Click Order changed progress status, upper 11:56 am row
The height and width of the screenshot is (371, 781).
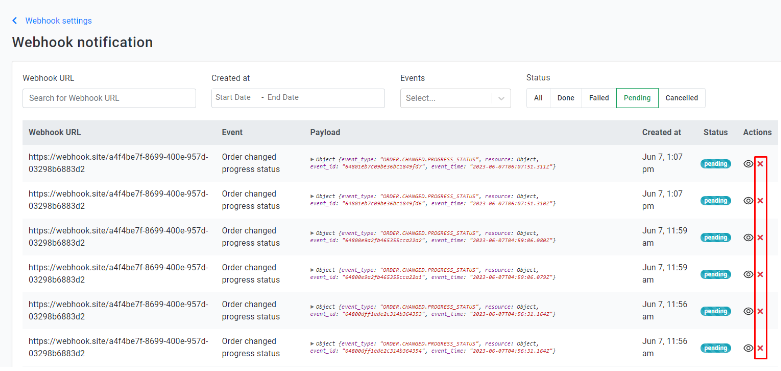(251, 310)
